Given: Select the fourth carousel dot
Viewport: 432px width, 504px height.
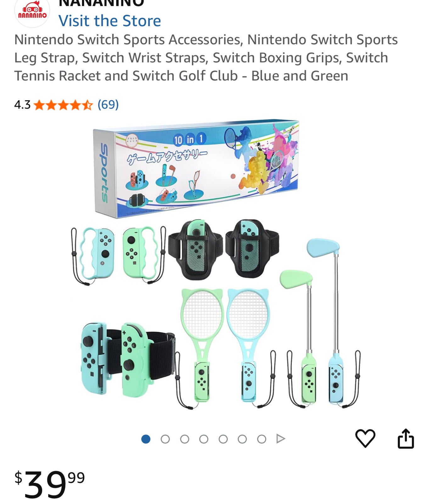Looking at the screenshot, I should pos(204,439).
